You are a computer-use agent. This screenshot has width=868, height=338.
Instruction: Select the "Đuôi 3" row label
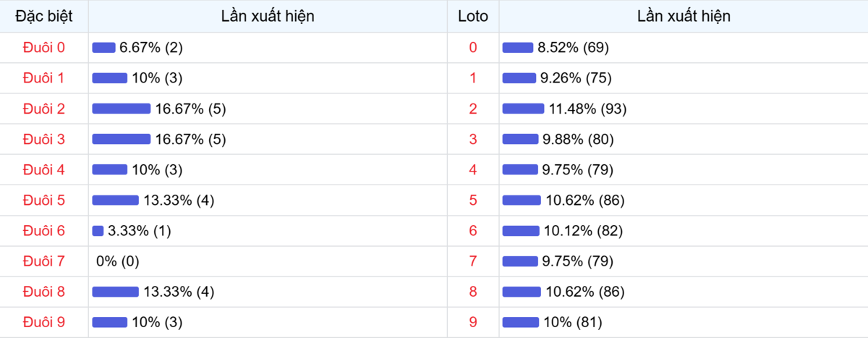44,139
